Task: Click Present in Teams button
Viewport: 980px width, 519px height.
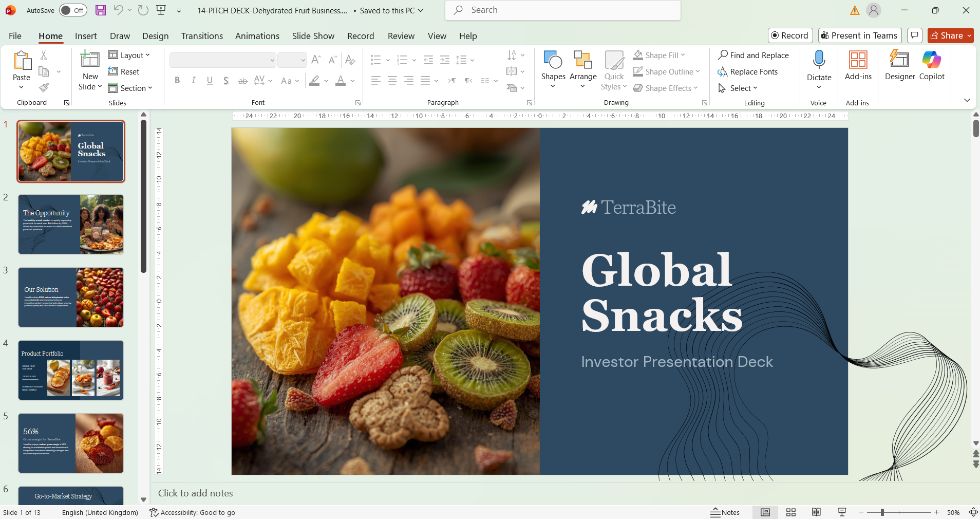Action: pos(860,35)
